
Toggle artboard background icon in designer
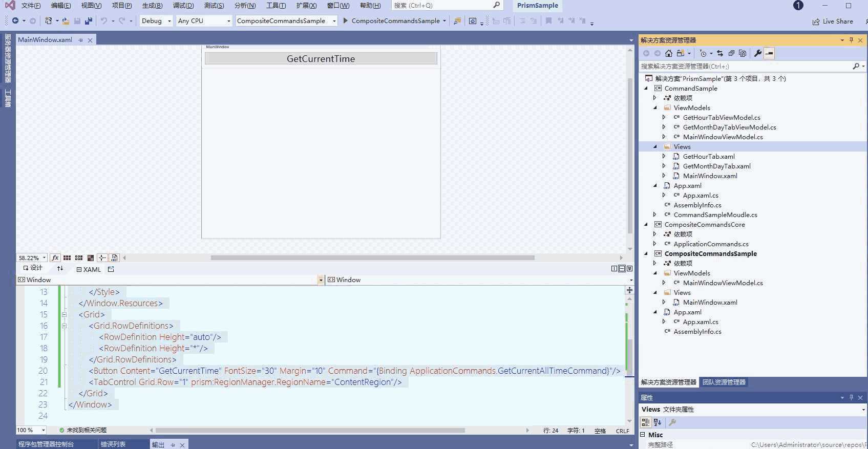(91, 258)
